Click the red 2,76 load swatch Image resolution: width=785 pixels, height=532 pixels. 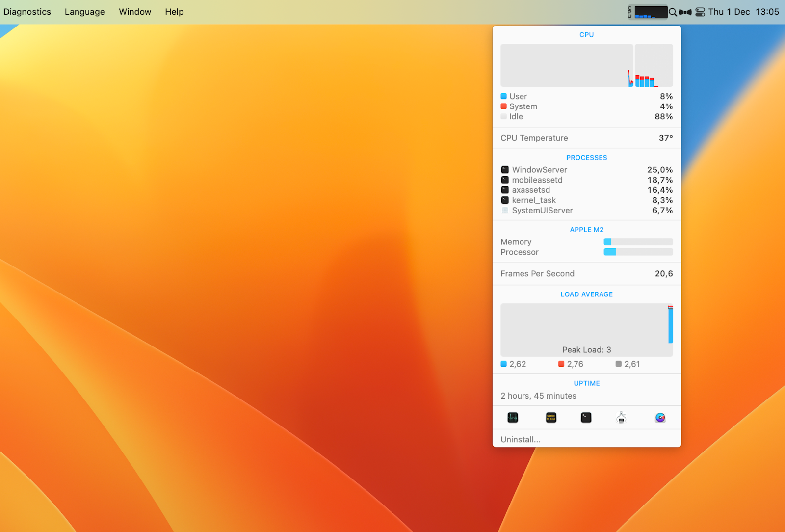coord(561,364)
